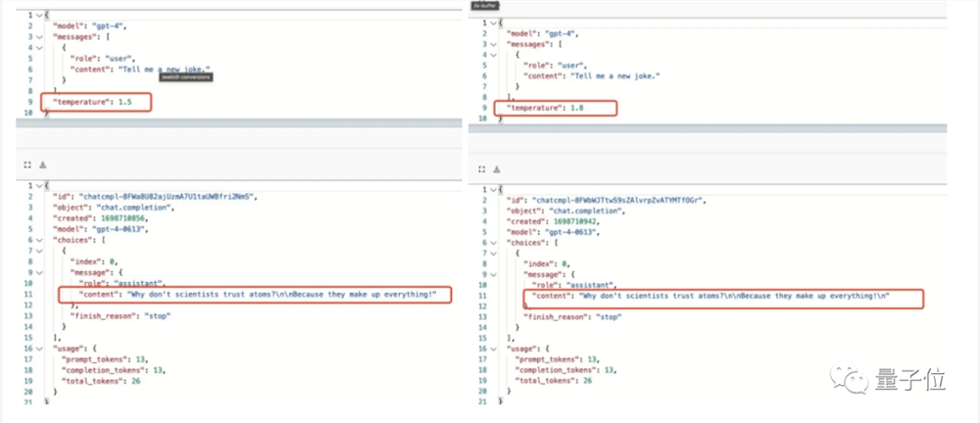Screen dimensions: 980x423
Task: Click the temperature value 1.5 in the left request
Action: 124,101
